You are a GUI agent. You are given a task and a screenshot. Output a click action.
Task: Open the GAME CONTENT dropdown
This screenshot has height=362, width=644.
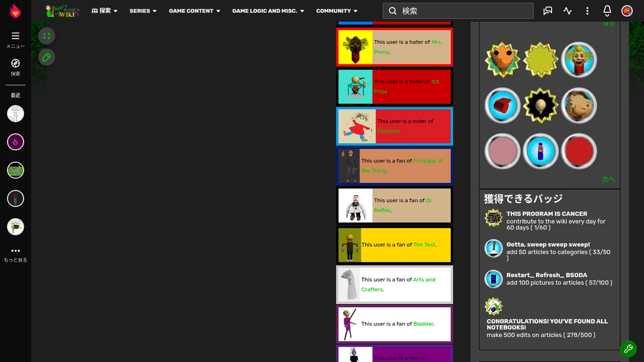tap(194, 11)
